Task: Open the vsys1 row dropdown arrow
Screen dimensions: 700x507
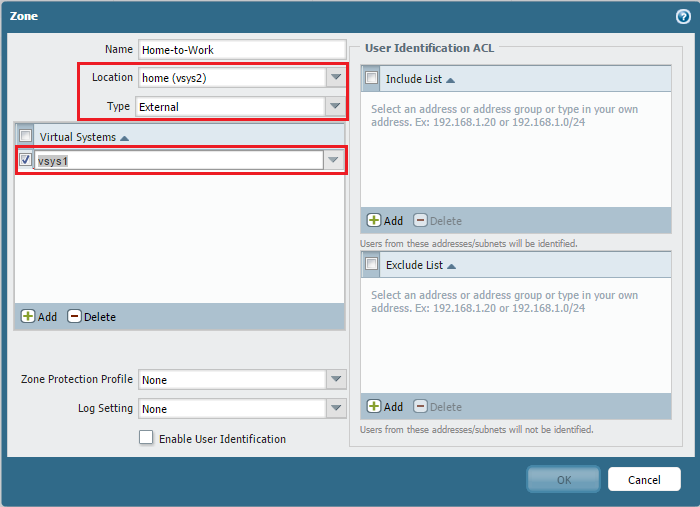Action: [333, 160]
